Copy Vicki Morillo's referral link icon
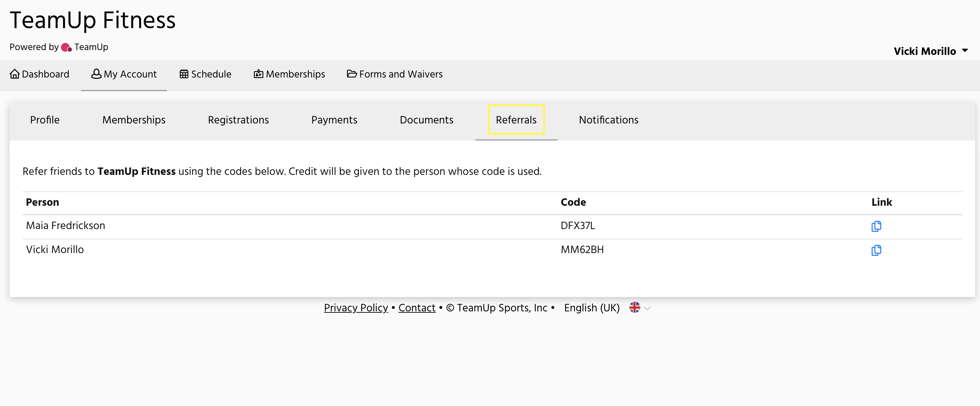The height and width of the screenshot is (406, 980). 876,250
